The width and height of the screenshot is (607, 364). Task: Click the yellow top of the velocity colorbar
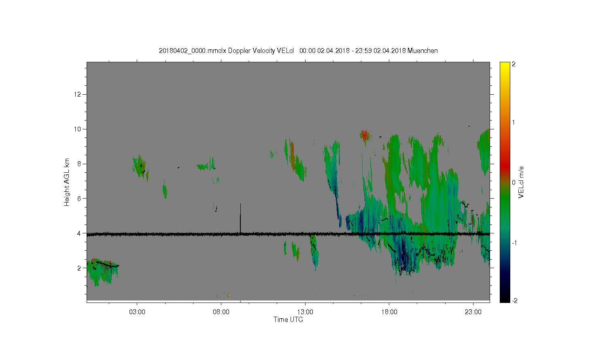[x=505, y=66]
